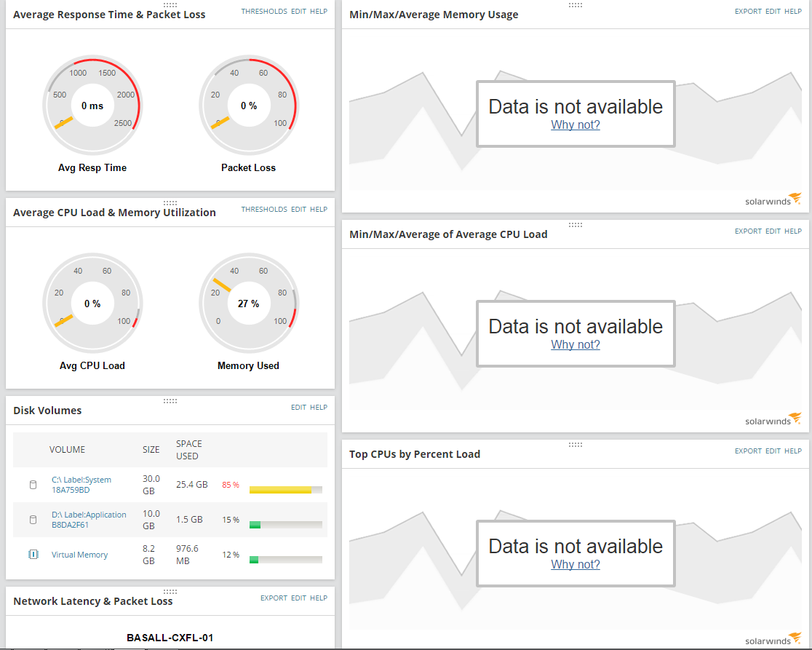The image size is (812, 650).
Task: Click 'Why not?' in Memory Usage chart
Action: tap(576, 124)
